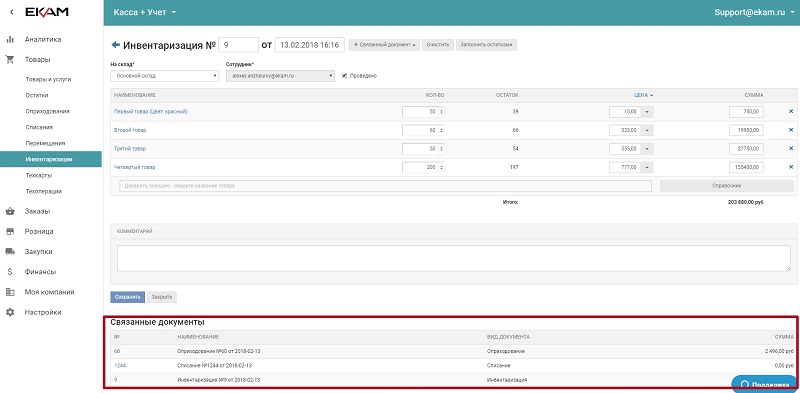Go to Техкарты submenu item

[39, 176]
